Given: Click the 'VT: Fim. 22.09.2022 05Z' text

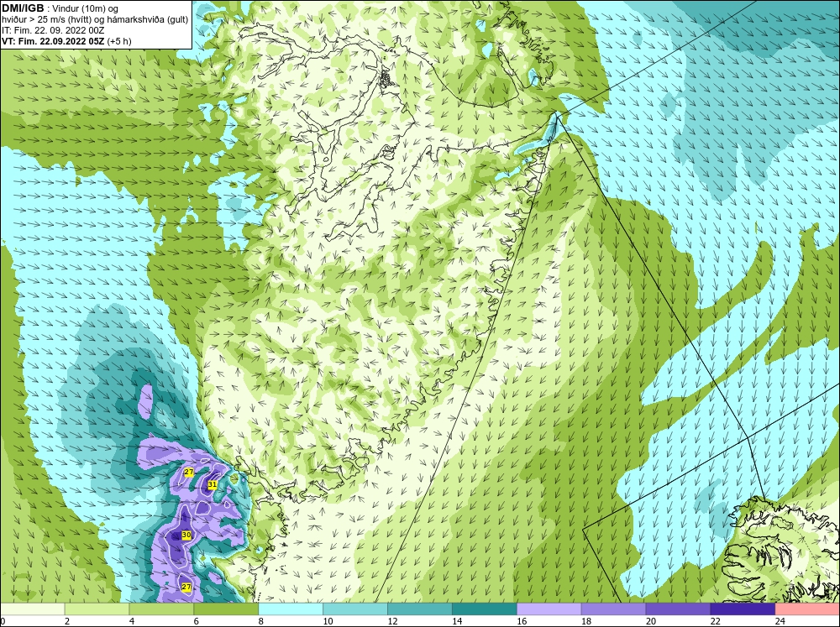Looking at the screenshot, I should (53, 41).
